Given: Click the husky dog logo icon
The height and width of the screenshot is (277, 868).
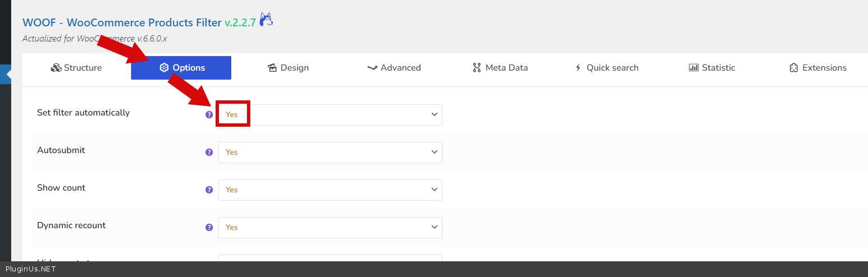Looking at the screenshot, I should click(267, 21).
